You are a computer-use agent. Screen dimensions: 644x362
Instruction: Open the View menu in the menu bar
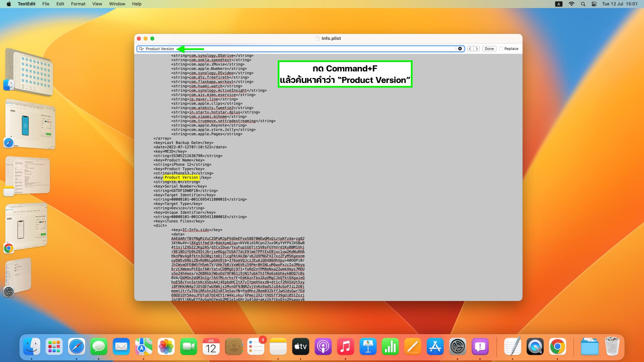point(97,4)
